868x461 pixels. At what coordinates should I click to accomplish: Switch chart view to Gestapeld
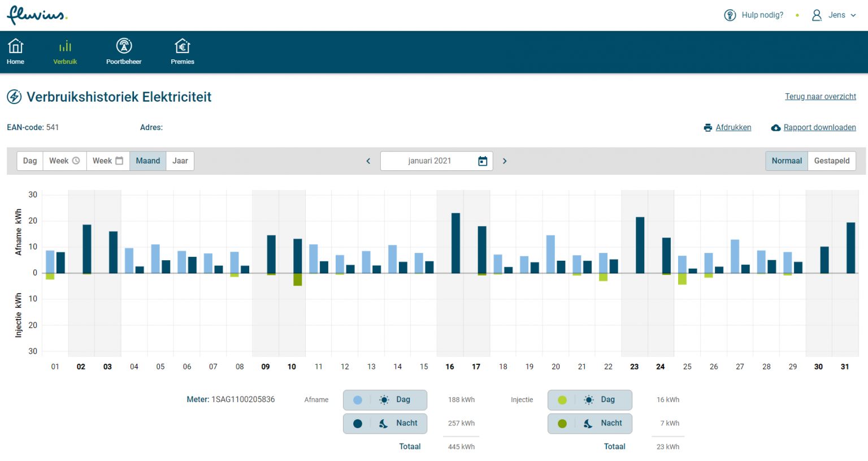pos(831,161)
